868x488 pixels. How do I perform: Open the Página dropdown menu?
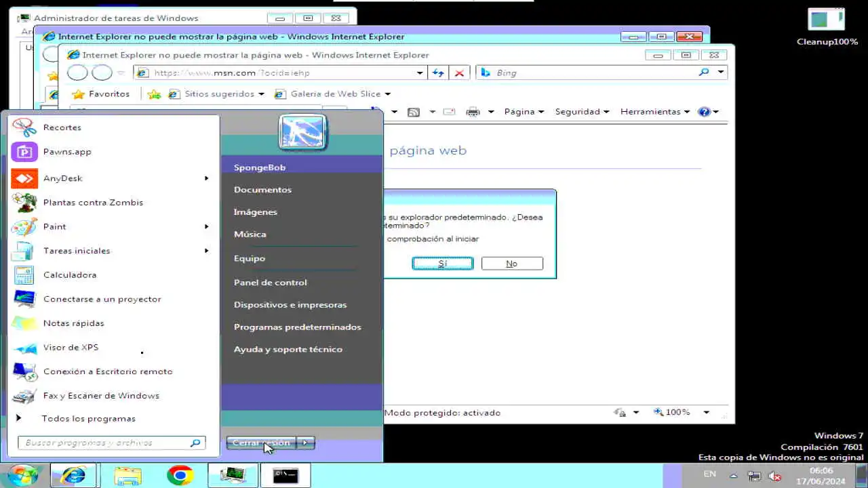[x=524, y=112]
